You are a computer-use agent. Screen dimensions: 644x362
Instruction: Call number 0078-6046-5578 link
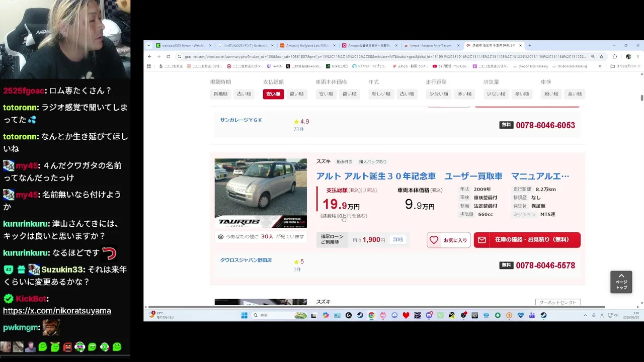545,265
